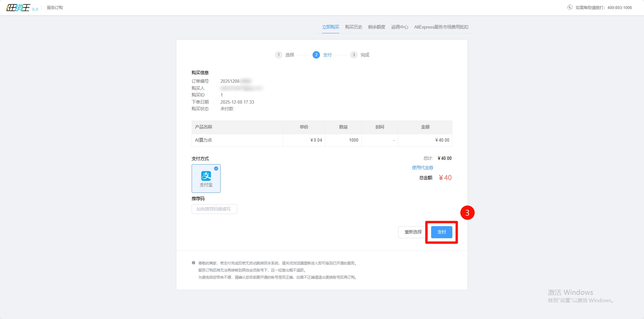Focus the 推荐码 referral code input field
This screenshot has width=644, height=319.
pos(214,209)
